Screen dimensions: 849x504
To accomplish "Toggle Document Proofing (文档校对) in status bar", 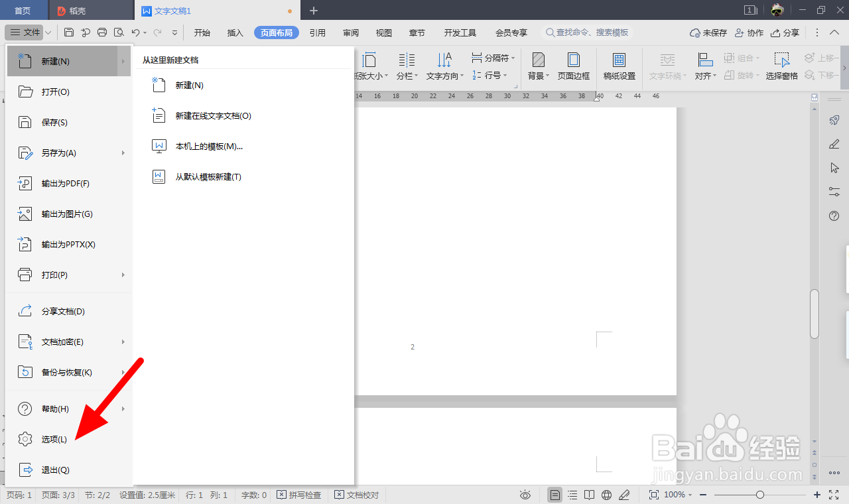I will [x=357, y=495].
